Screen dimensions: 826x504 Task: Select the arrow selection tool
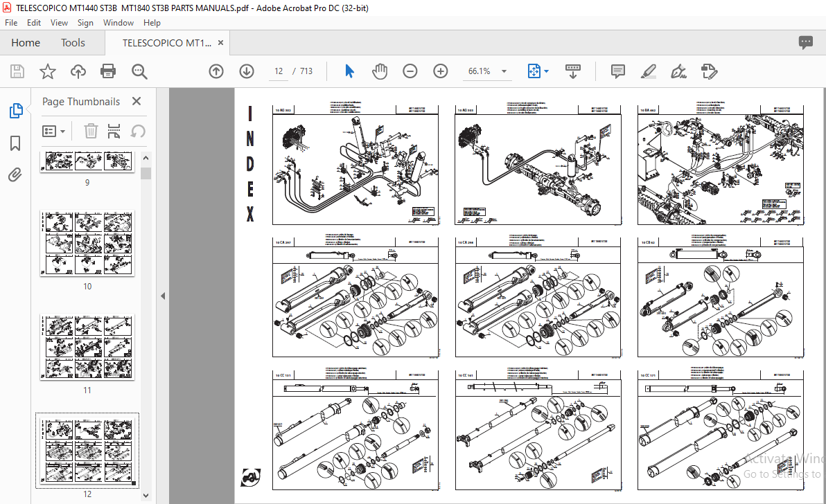coord(349,71)
